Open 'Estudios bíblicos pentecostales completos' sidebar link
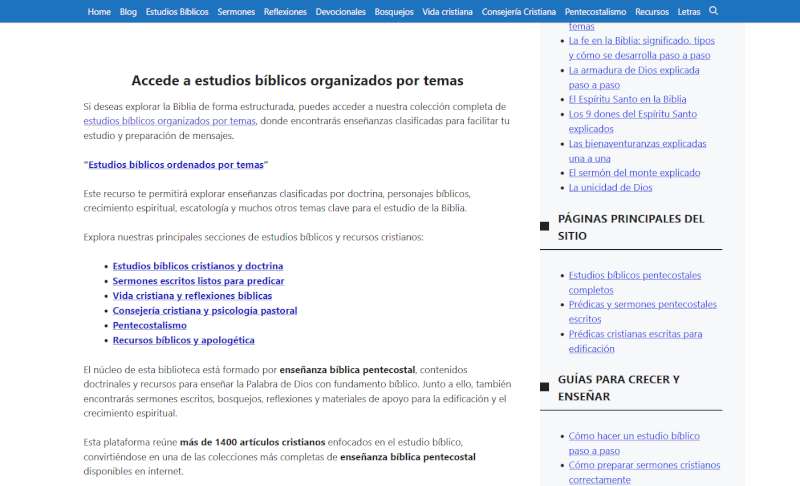Viewport: 800px width, 486px height. pos(635,283)
